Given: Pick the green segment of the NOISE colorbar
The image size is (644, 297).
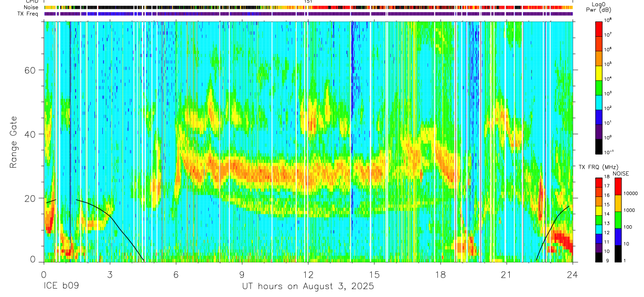Looking at the screenshot, I should pos(619,219).
